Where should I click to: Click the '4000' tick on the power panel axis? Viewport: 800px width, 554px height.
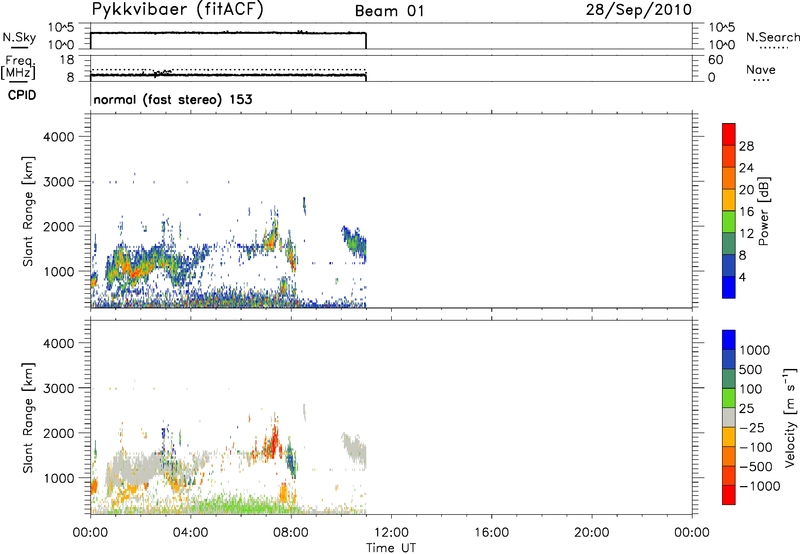tap(59, 137)
